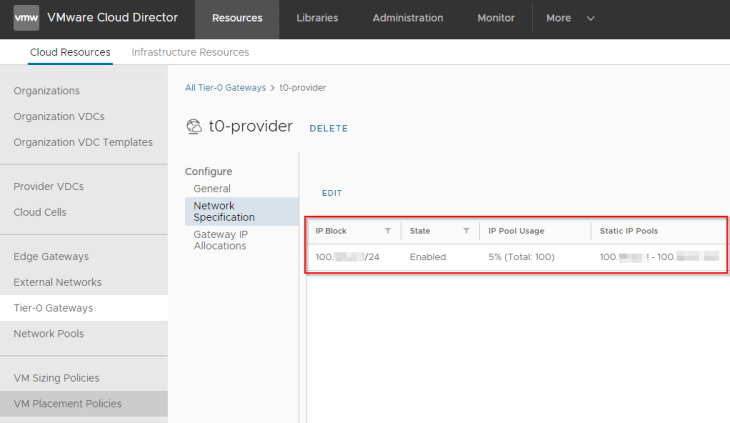Click the '5% (Total: 100)' usage cell
This screenshot has height=423, width=730.
[521, 257]
